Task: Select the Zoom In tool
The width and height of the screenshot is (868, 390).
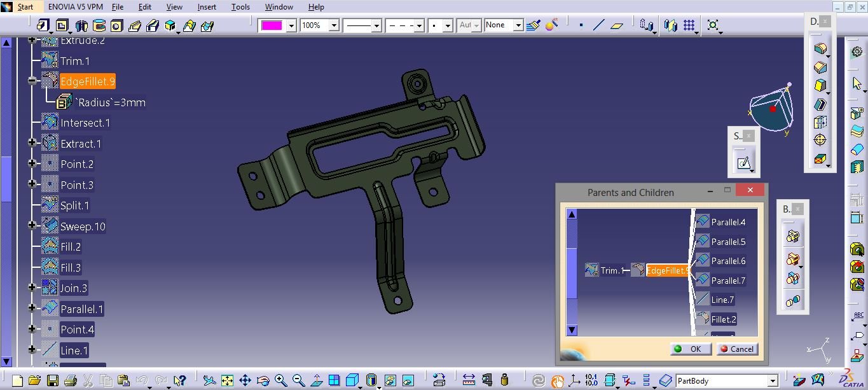Action: tap(279, 381)
